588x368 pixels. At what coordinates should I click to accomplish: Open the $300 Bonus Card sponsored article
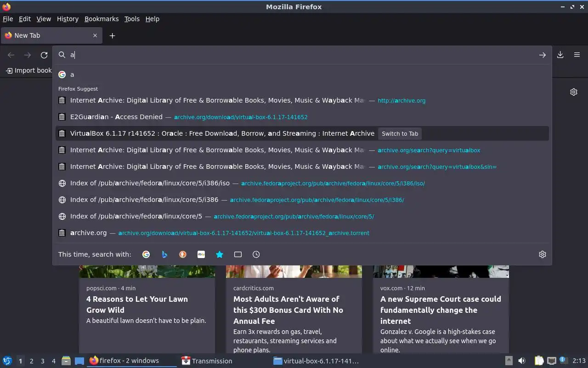[x=288, y=310]
